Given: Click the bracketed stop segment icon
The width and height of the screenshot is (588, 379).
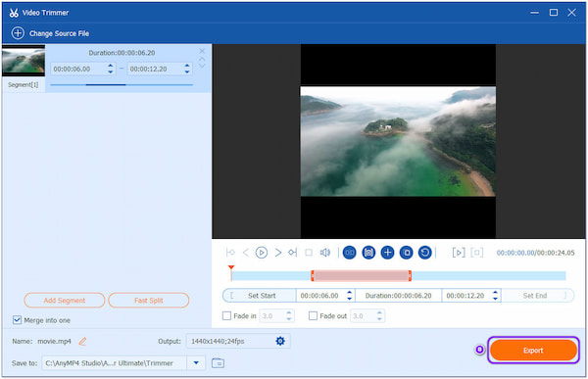Looking at the screenshot, I should pos(476,253).
